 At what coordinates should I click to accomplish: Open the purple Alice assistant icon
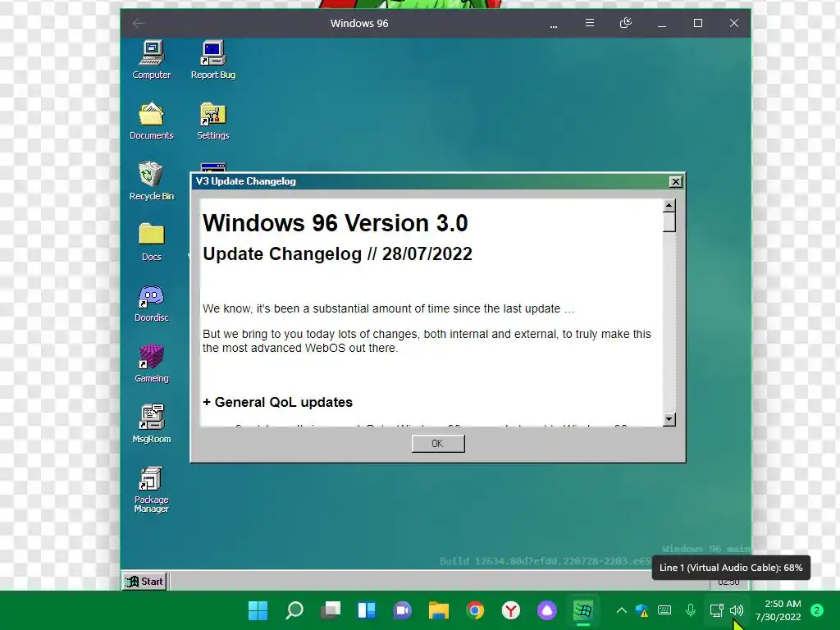547,610
